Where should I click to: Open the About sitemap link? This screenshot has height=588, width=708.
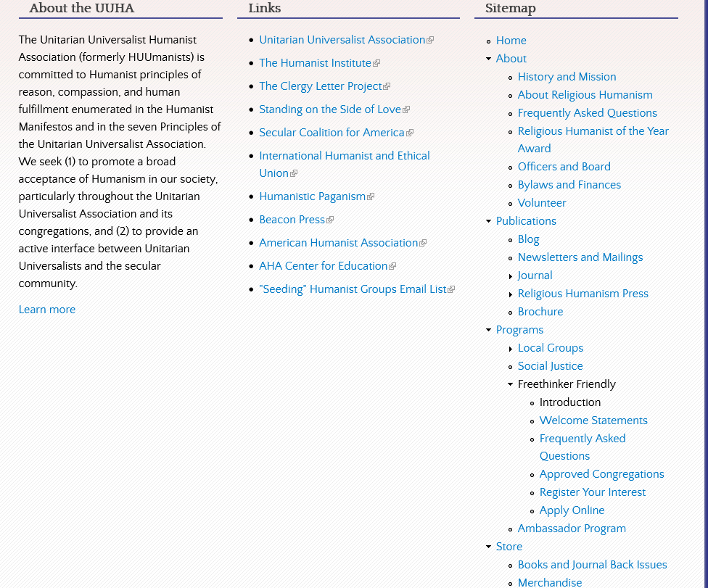(x=511, y=59)
